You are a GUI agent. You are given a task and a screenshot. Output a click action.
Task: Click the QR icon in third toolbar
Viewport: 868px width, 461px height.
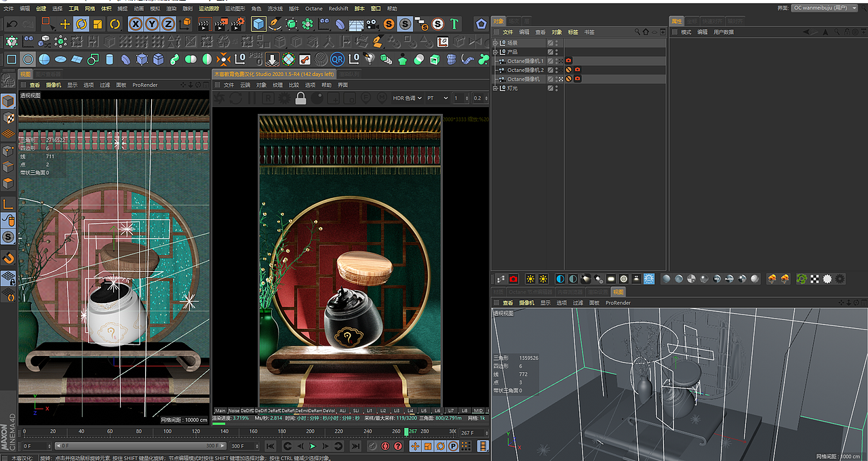[337, 59]
